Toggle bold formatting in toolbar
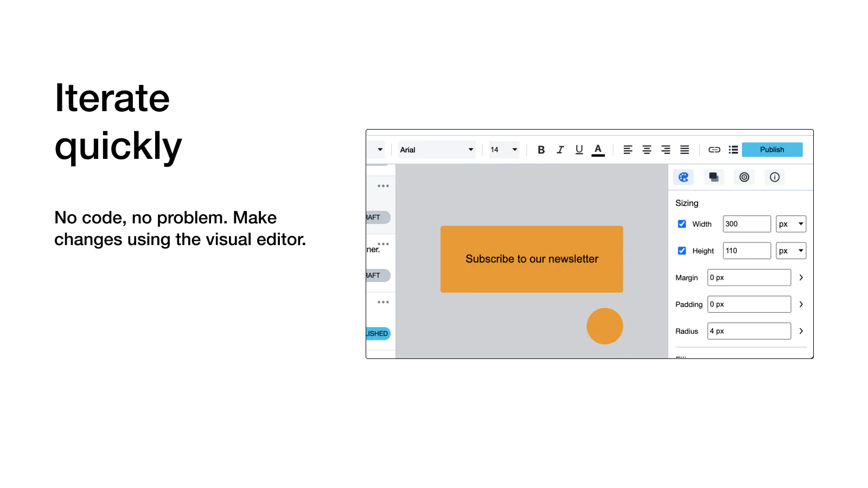The image size is (868, 488). (541, 150)
